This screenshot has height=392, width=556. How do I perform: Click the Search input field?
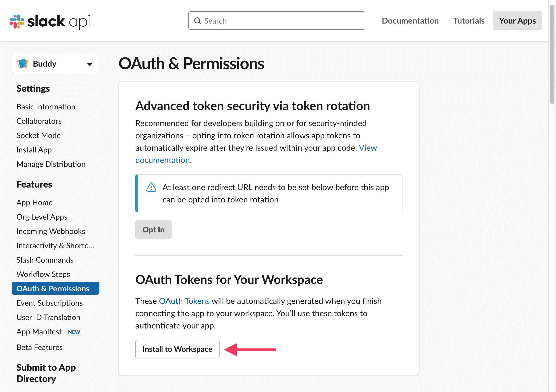pos(277,20)
